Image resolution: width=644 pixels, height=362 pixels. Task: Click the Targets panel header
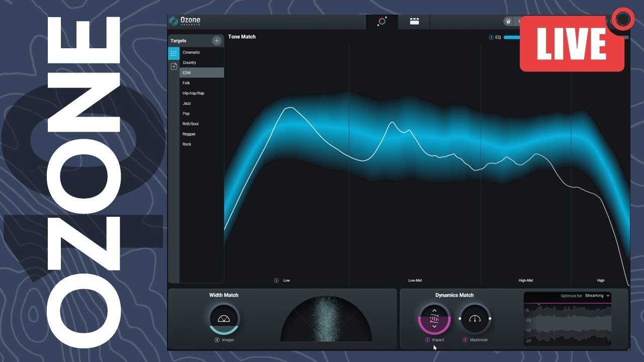pyautogui.click(x=196, y=41)
